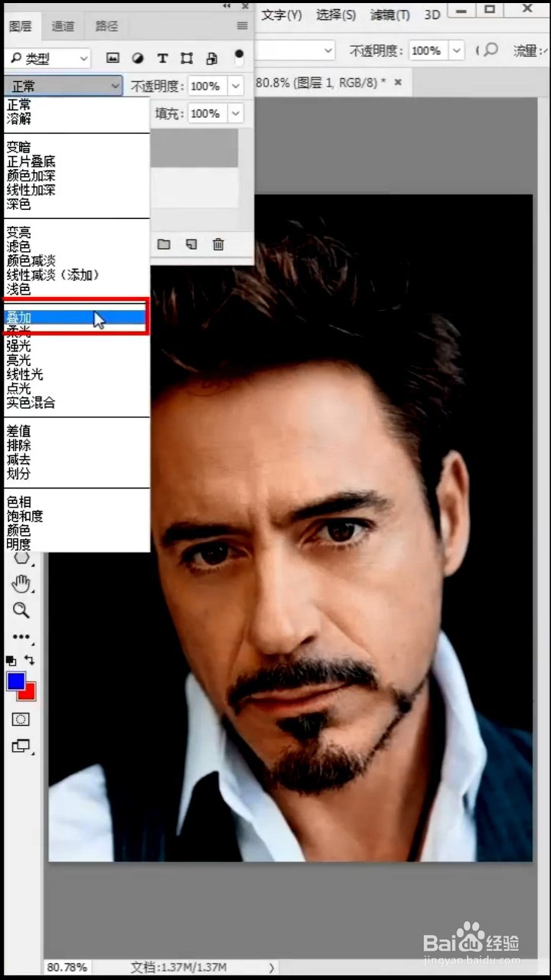Switch to the 路径 tab
Viewport: 551px width, 980px height.
click(107, 26)
